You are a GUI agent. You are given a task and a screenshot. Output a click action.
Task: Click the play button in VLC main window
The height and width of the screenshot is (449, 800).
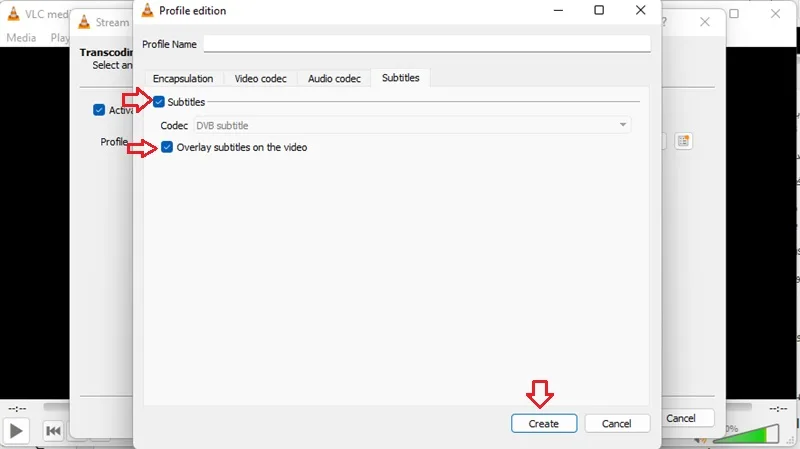point(16,431)
